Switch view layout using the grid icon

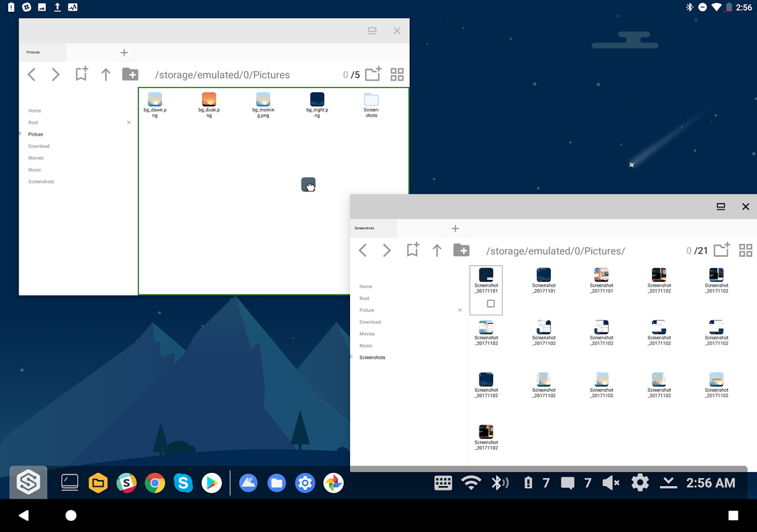397,74
